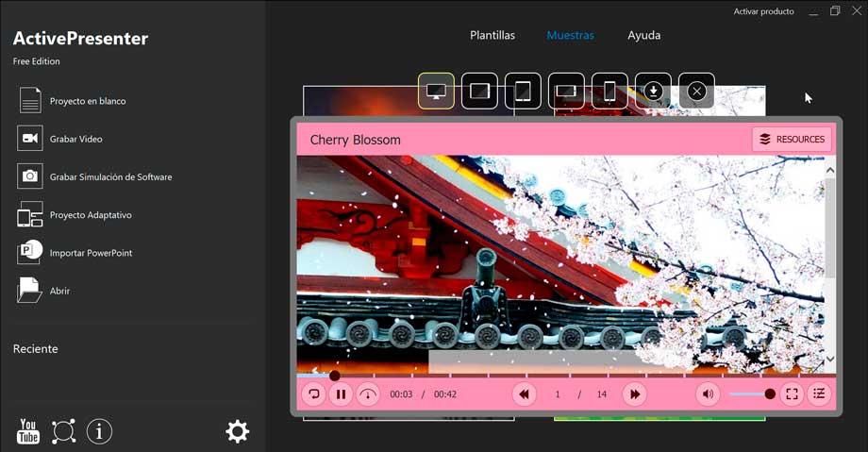Open Proyecto Adaptativo option
868x452 pixels.
coord(75,215)
